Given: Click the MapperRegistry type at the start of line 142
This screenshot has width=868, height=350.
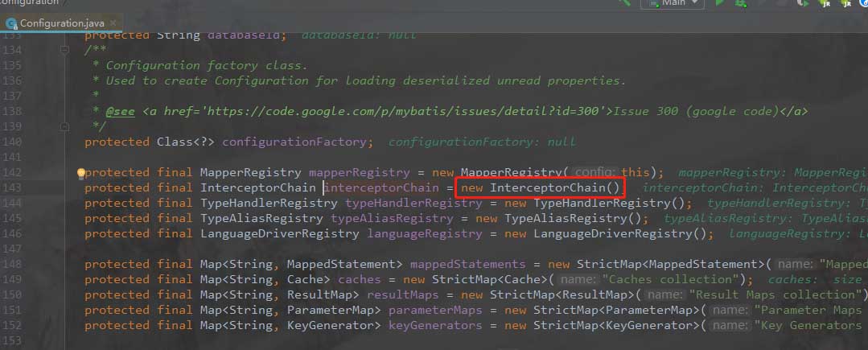Looking at the screenshot, I should tap(251, 173).
